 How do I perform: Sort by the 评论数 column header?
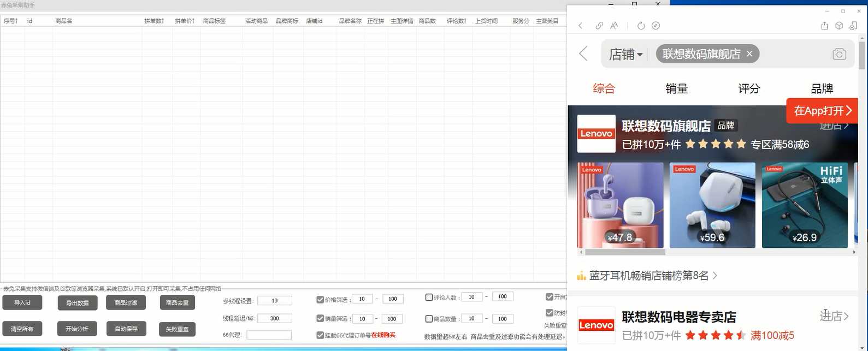[x=457, y=21]
